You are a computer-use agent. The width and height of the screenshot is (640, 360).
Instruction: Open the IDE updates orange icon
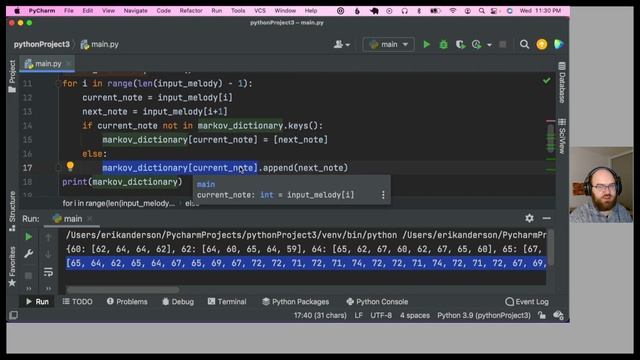click(x=542, y=44)
